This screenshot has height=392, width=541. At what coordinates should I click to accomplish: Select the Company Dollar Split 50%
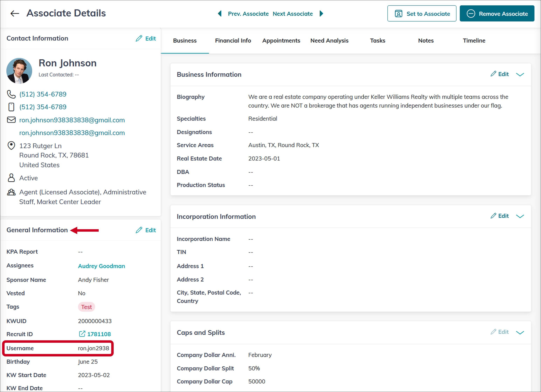[x=254, y=368]
